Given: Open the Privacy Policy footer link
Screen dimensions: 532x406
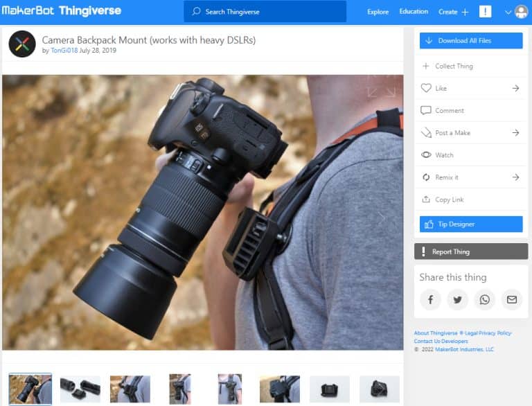Looking at the screenshot, I should click(x=495, y=333).
